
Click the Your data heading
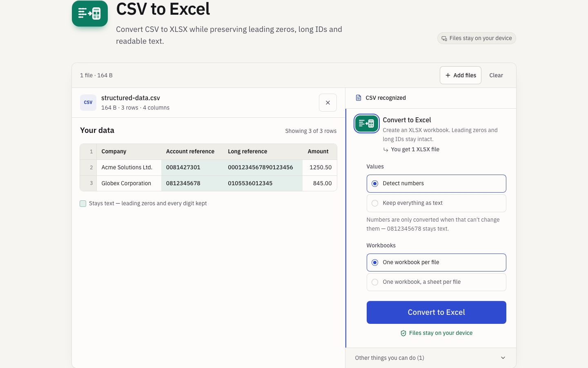coord(97,130)
